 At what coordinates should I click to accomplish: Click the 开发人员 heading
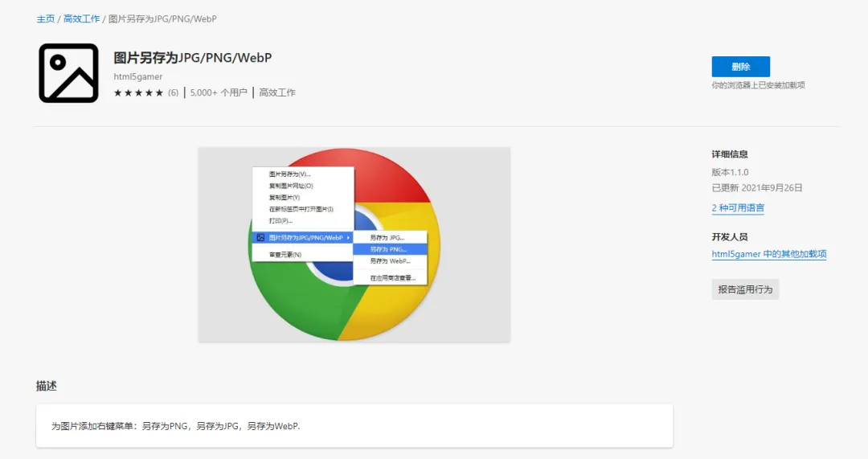click(730, 236)
